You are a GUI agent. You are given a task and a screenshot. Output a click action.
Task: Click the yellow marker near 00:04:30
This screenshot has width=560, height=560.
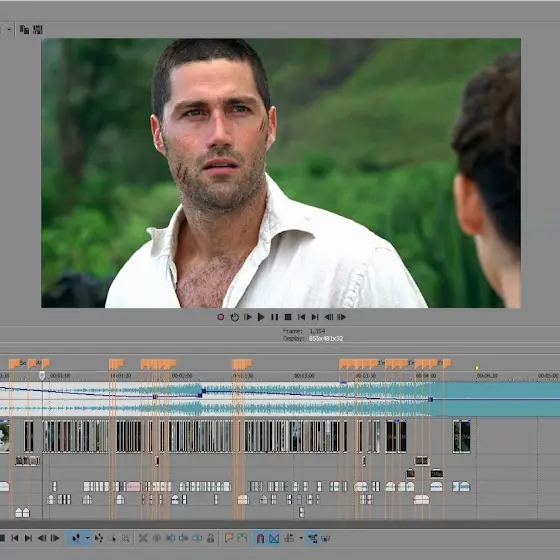coord(476,368)
